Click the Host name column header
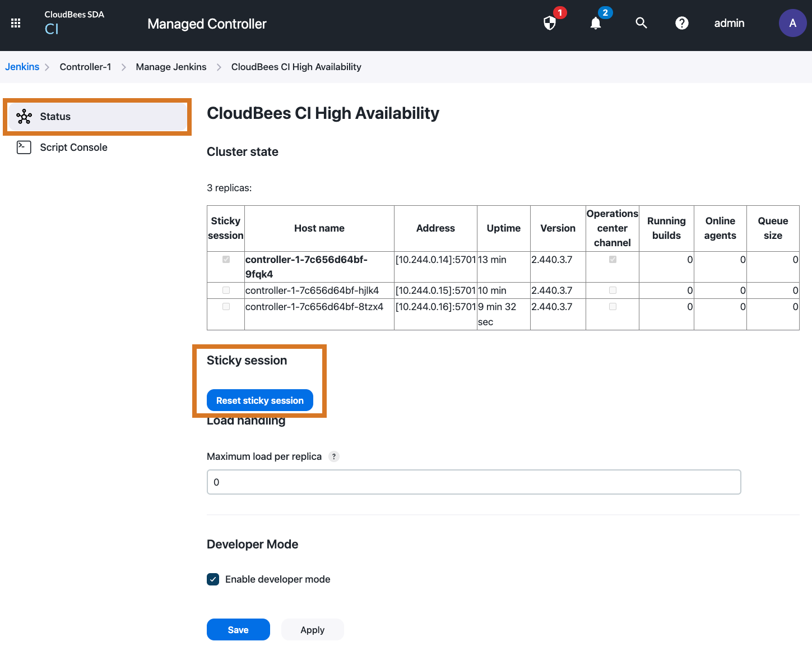 click(319, 228)
